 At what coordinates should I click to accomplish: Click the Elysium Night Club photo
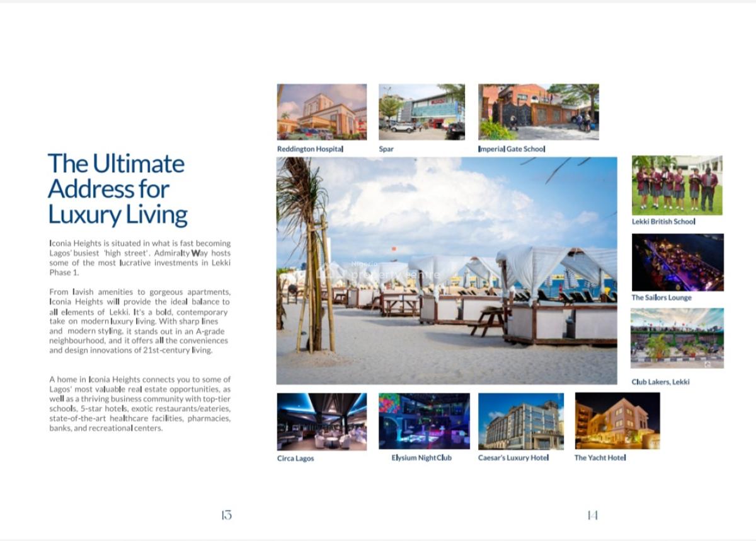424,421
